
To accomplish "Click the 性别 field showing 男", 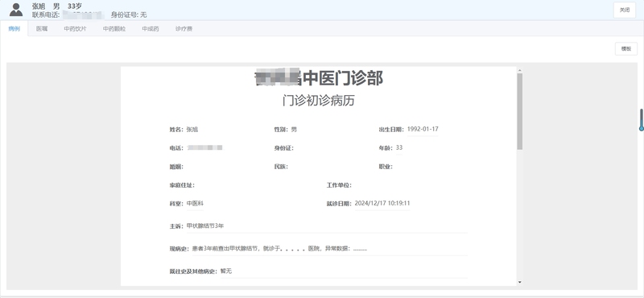I will pyautogui.click(x=294, y=130).
